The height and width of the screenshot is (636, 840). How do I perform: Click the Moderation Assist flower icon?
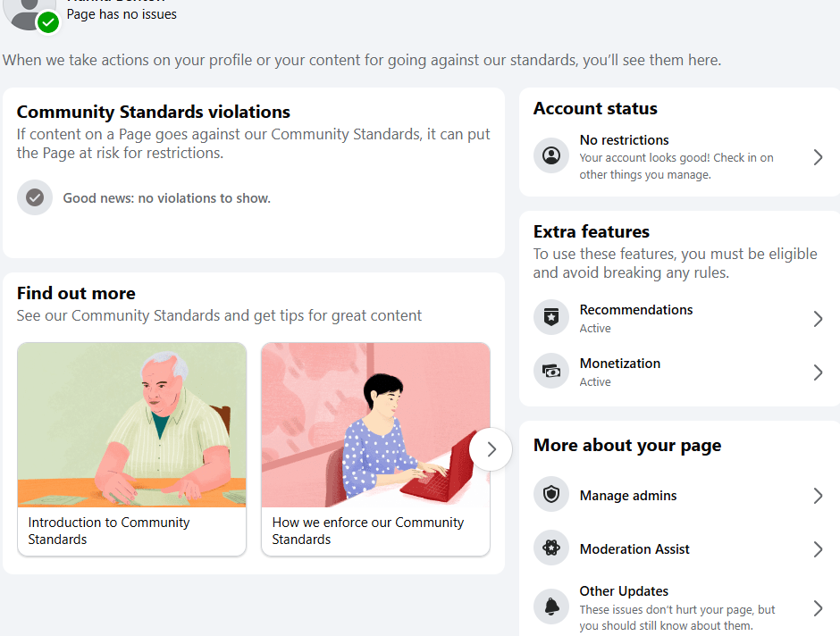point(551,548)
